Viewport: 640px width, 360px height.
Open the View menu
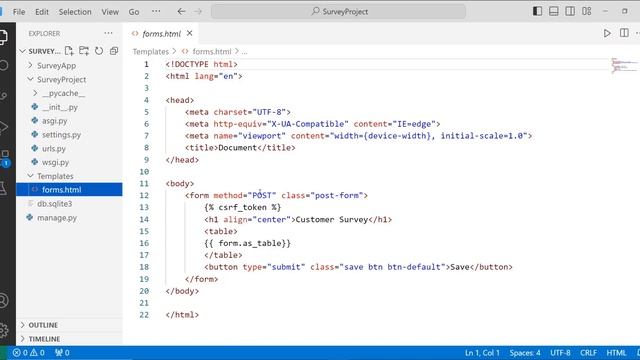[x=110, y=12]
